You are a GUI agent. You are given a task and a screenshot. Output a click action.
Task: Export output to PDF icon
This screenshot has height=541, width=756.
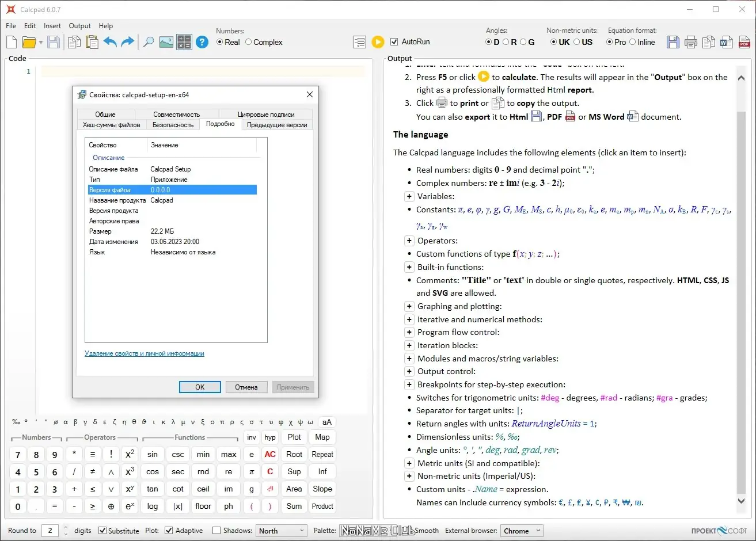pos(744,42)
